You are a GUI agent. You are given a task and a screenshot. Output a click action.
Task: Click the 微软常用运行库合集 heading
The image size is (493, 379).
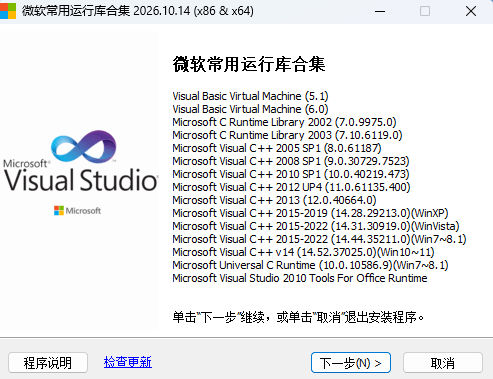coord(249,64)
